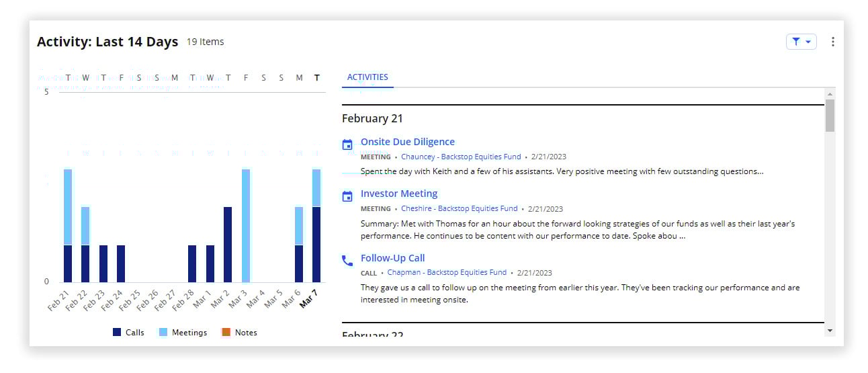The width and height of the screenshot is (868, 373).
Task: Switch to the ACTIVITIES tab
Action: pos(367,77)
